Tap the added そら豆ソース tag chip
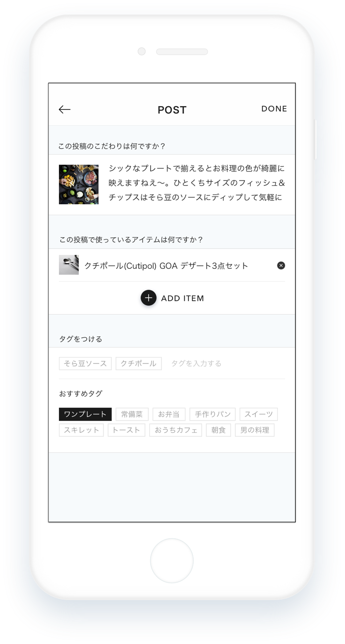345x644 pixels. click(85, 364)
